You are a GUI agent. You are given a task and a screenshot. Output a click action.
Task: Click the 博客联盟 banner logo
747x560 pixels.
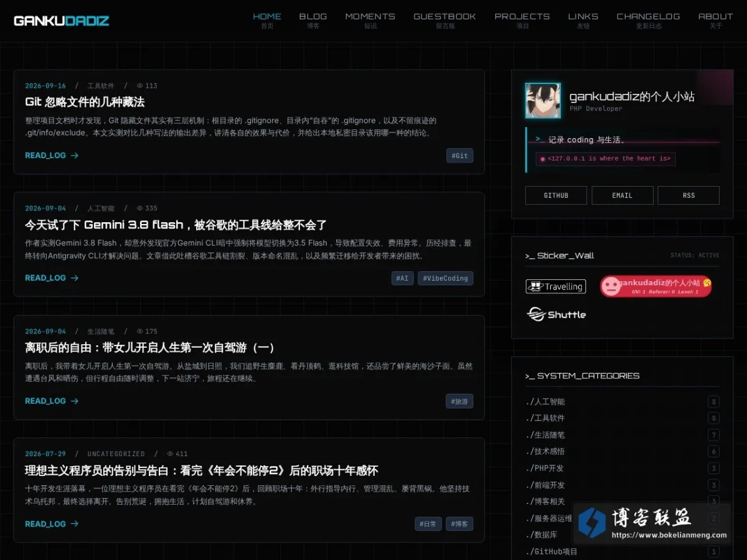pos(652,523)
